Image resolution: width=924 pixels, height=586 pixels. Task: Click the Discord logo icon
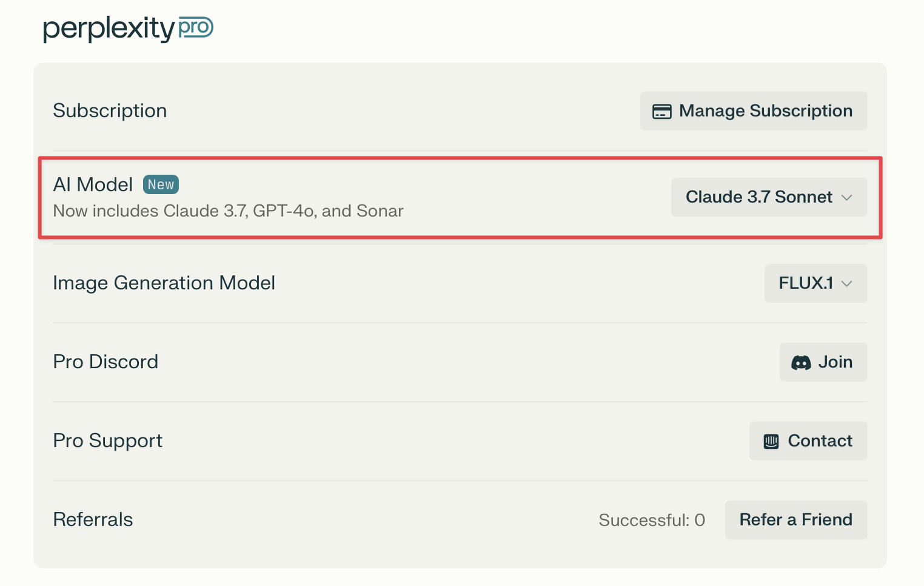pos(801,363)
